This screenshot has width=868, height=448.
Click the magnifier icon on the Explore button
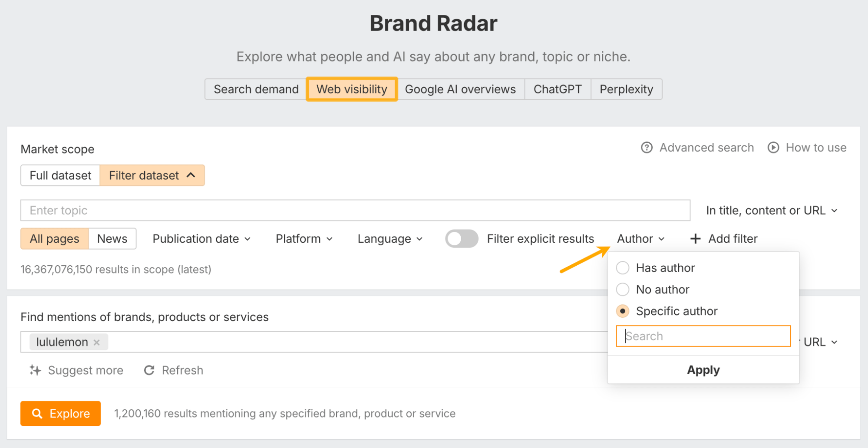coord(37,414)
